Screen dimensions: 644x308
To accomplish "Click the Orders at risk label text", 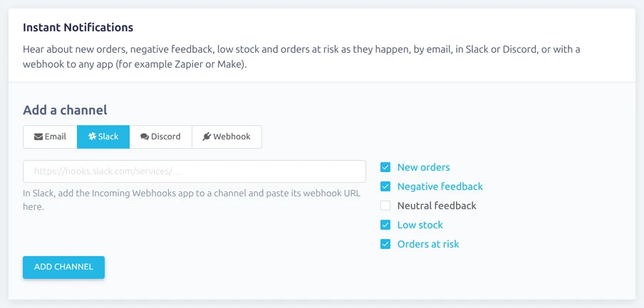I will pos(428,245).
